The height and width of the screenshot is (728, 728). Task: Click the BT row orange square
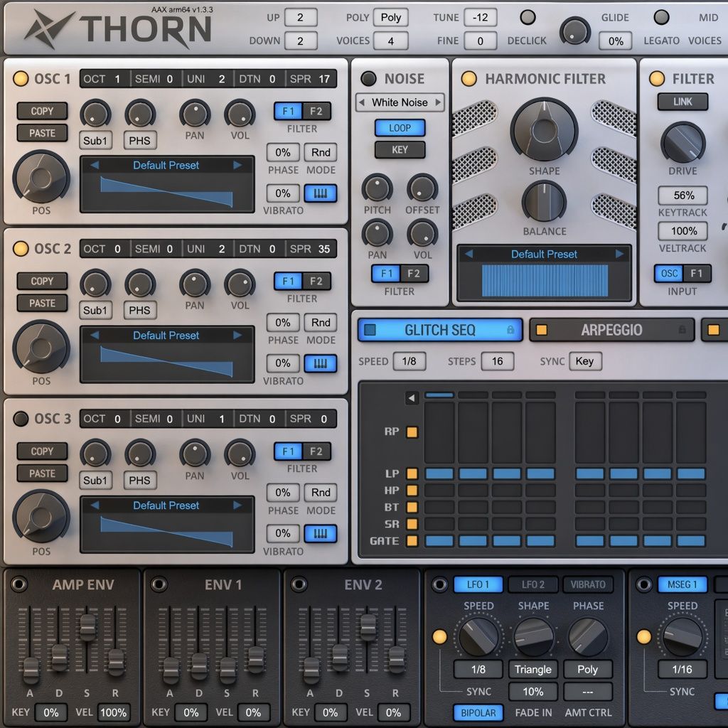tap(412, 507)
